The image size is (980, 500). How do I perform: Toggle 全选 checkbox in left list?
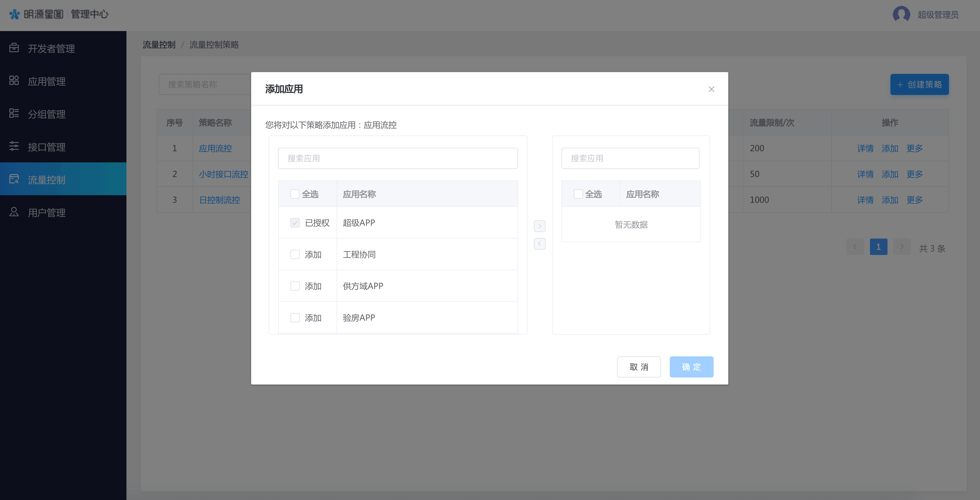(x=295, y=194)
